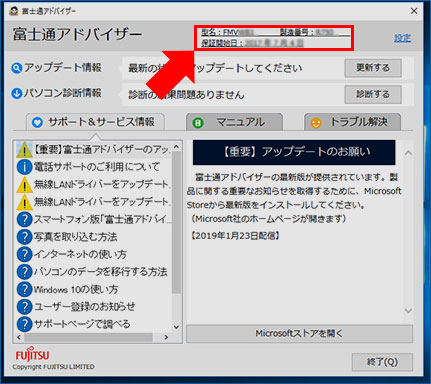Screen dimensions: 431x384
Task: Select Windows 10の使い方 in the list
Action: [76, 289]
